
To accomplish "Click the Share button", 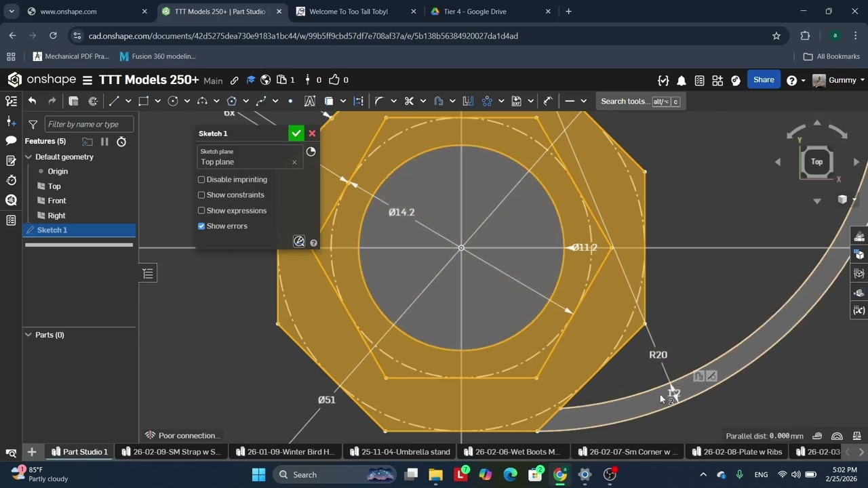I will 764,80.
